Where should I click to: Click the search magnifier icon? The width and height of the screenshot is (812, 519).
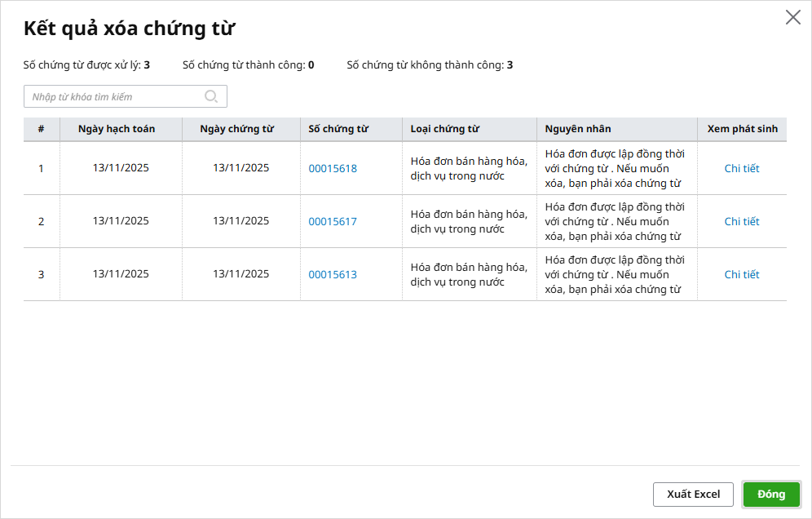click(211, 96)
